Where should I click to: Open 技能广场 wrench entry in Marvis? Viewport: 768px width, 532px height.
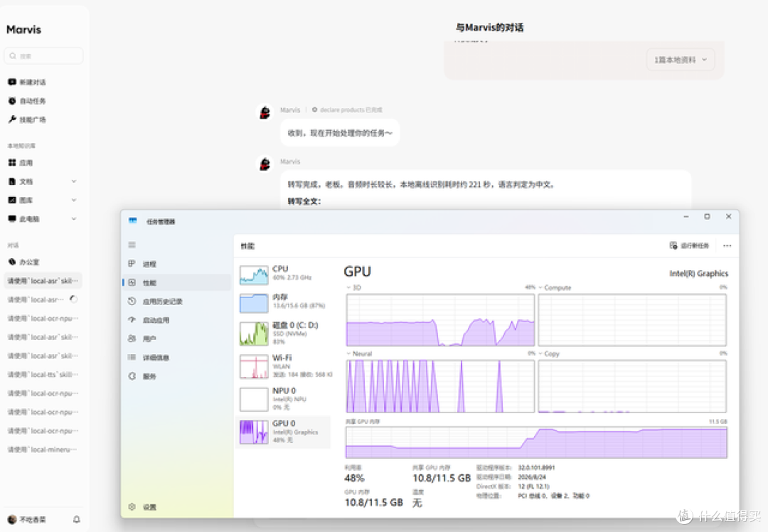click(27, 119)
